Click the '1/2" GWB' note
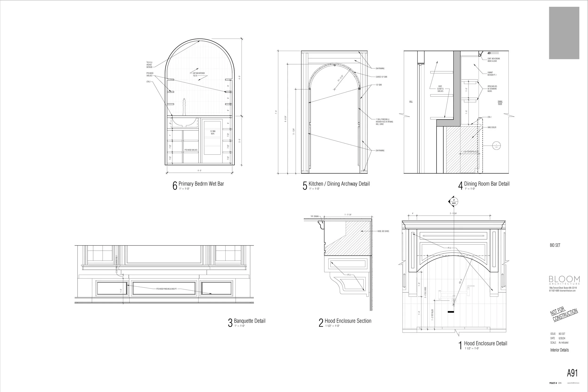The height and width of the screenshot is (392, 588). (x=379, y=85)
